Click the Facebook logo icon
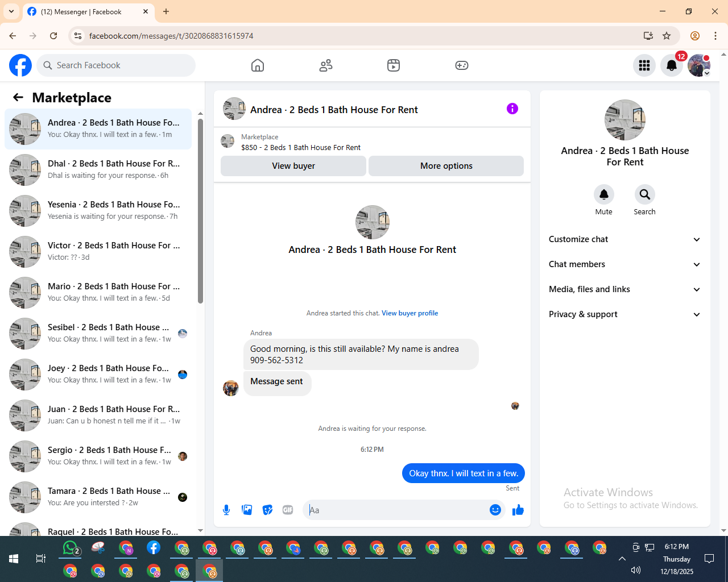Viewport: 728px width, 582px height. (x=20, y=65)
